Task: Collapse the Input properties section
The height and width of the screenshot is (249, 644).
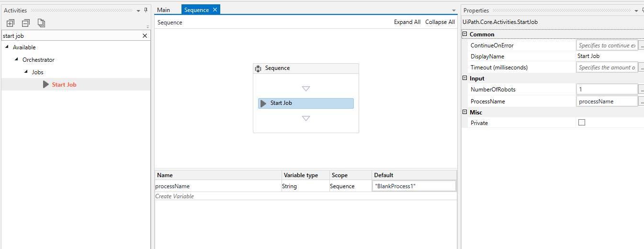Action: click(465, 78)
